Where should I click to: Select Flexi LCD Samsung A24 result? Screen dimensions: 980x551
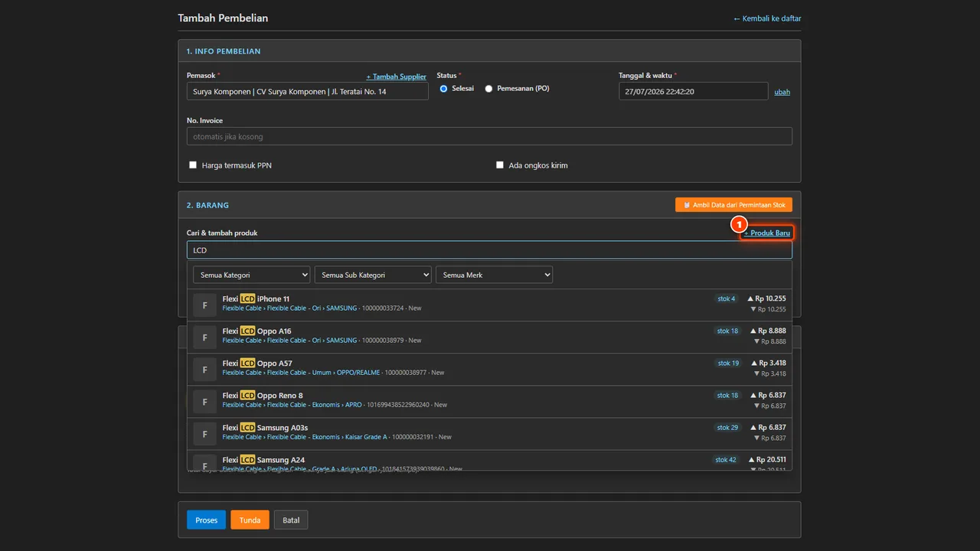tap(489, 460)
